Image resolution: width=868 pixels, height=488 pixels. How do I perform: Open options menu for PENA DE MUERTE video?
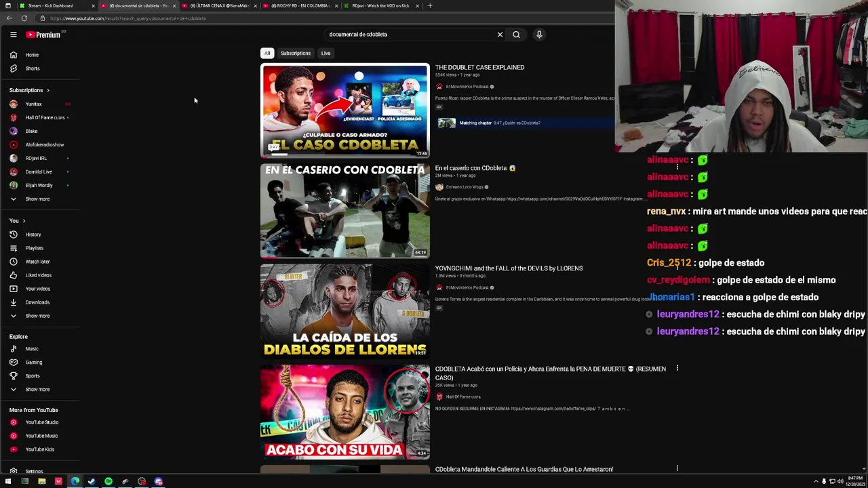(677, 369)
